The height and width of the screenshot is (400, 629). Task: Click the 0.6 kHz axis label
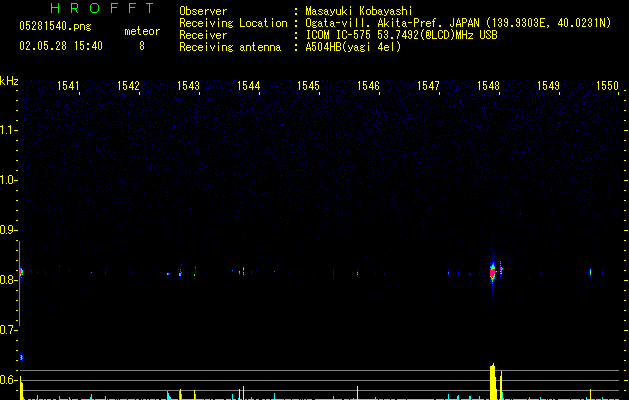[x=7, y=380]
